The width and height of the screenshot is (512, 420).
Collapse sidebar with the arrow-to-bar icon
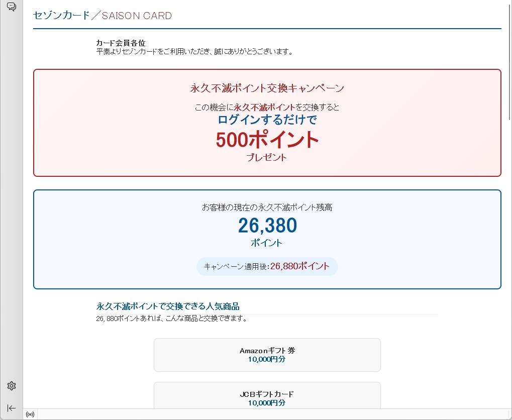[12, 408]
